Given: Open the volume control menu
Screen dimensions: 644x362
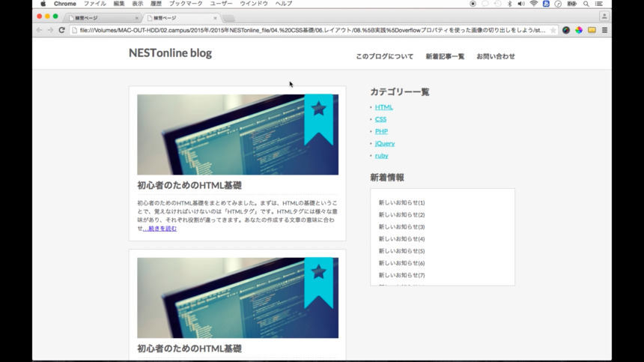Looking at the screenshot, I should point(520,4).
